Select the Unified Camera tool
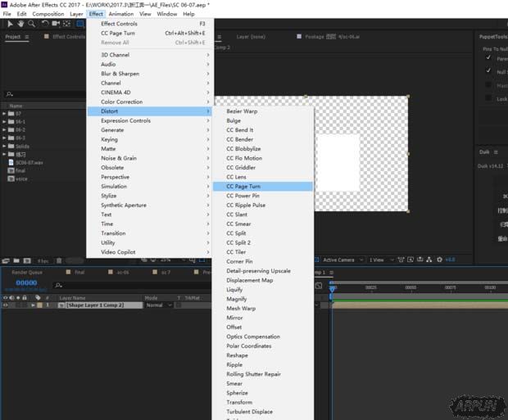Viewport: 508px width, 420px height. (x=56, y=24)
